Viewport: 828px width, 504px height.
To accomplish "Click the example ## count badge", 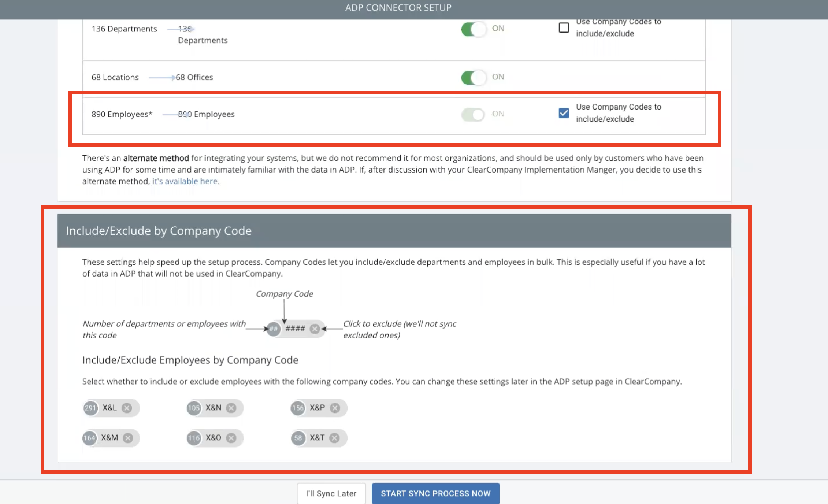I will (273, 329).
